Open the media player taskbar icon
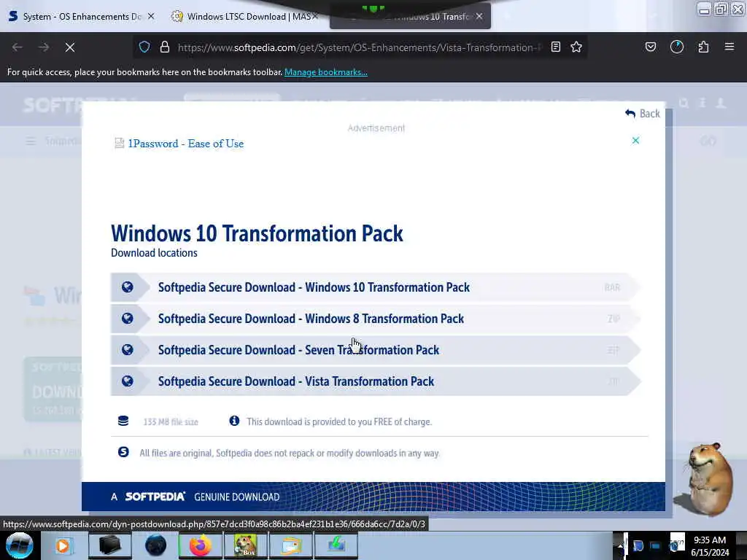This screenshot has width=747, height=560. (x=63, y=545)
